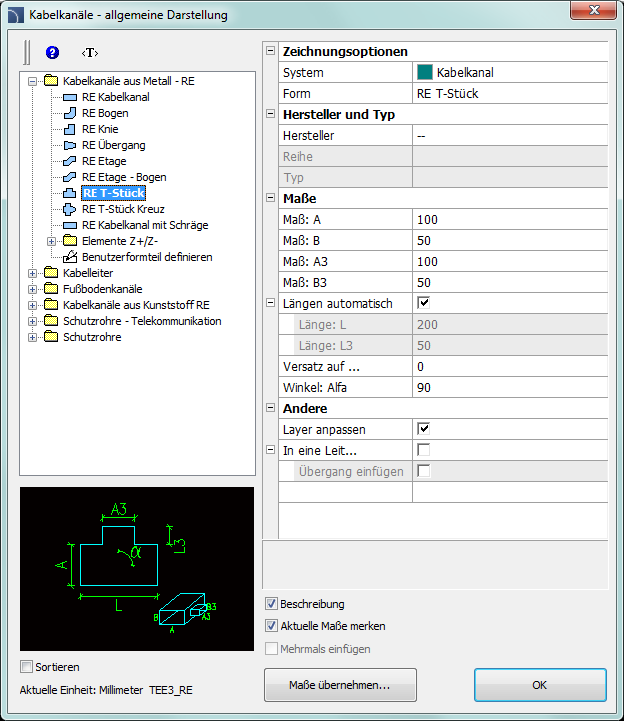Select the RE Kabelkanal mit Schräge icon
This screenshot has height=721, width=624.
pos(70,225)
